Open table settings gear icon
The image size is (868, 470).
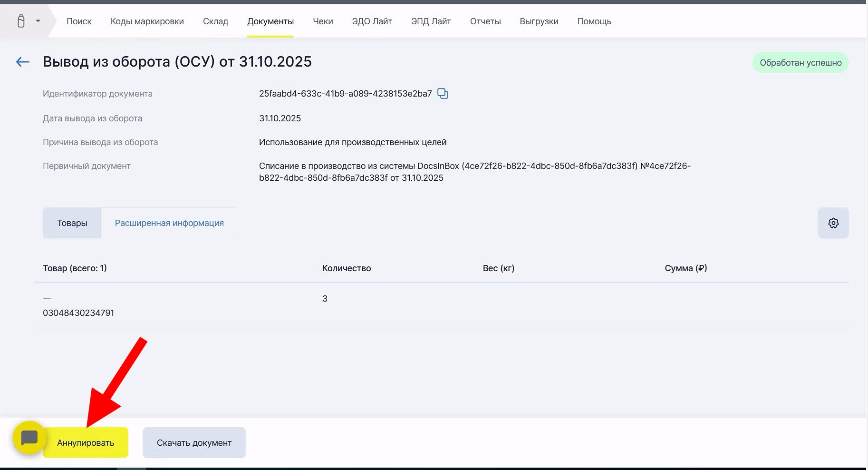tap(833, 223)
